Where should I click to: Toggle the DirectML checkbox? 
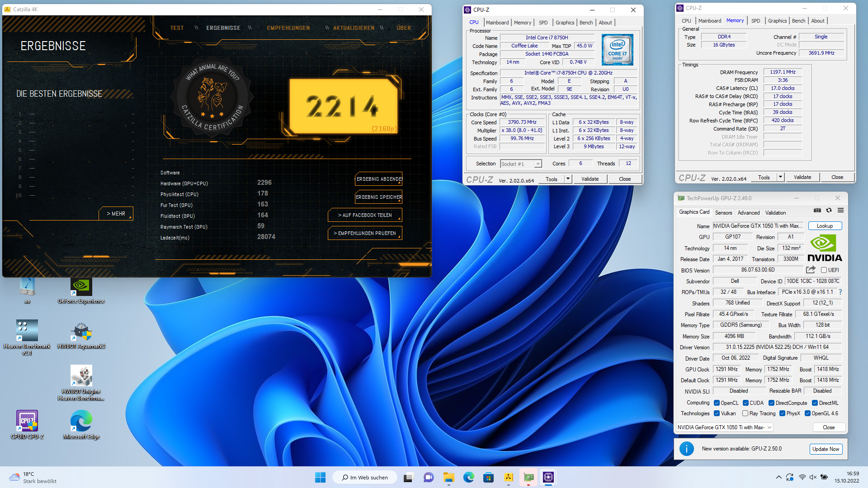815,403
